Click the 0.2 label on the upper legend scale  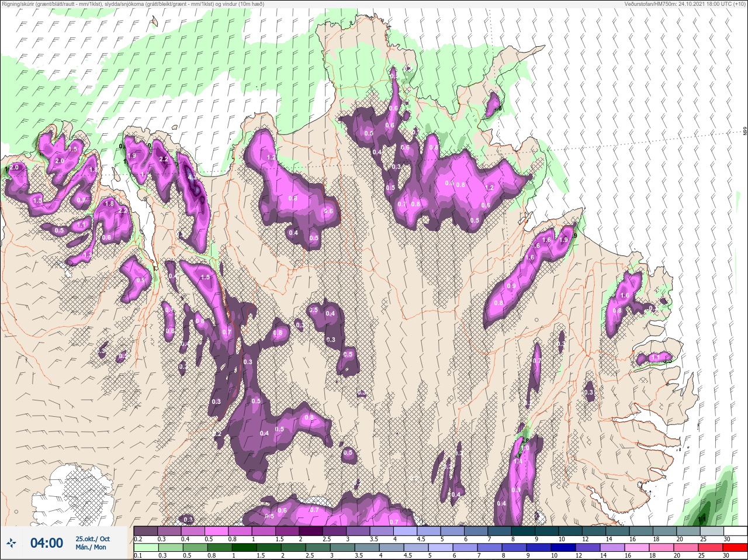(138, 539)
